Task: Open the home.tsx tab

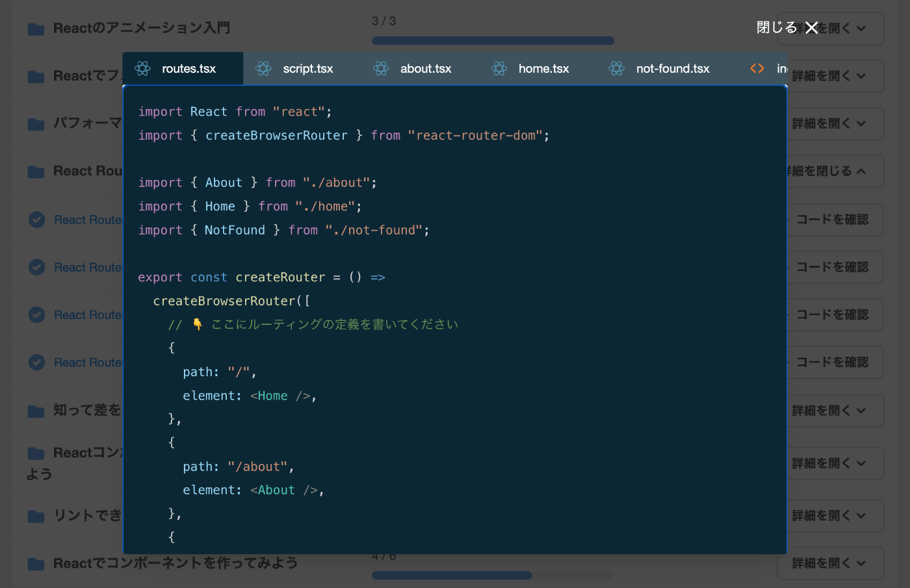Action: pos(538,68)
